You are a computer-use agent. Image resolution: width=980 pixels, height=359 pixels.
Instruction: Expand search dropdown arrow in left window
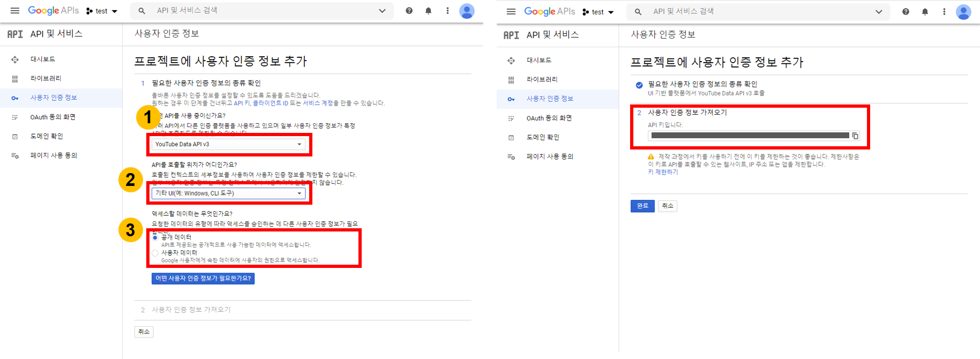[382, 11]
